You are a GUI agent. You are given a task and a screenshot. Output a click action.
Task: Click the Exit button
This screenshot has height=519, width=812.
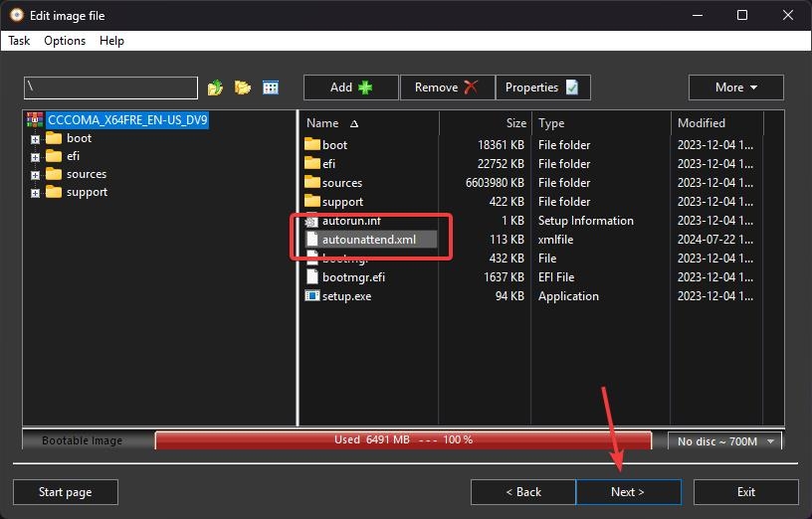point(745,491)
